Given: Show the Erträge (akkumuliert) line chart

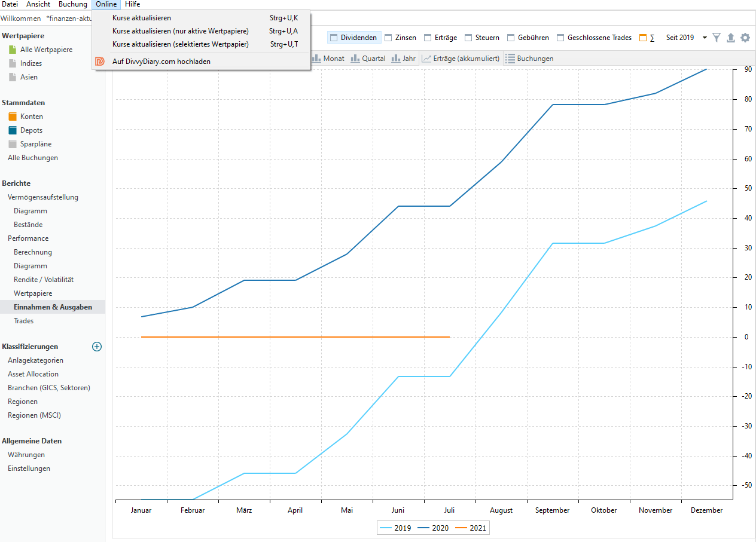Looking at the screenshot, I should click(x=461, y=59).
